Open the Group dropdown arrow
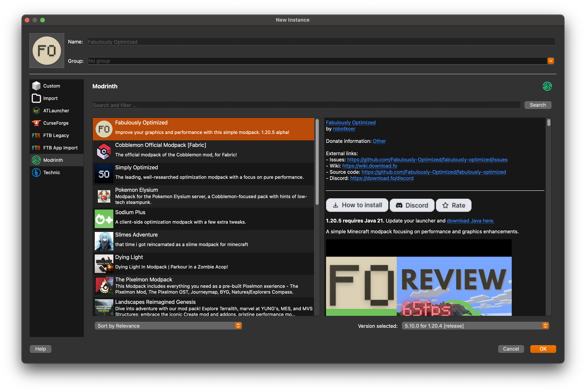586x392 pixels. pos(550,61)
